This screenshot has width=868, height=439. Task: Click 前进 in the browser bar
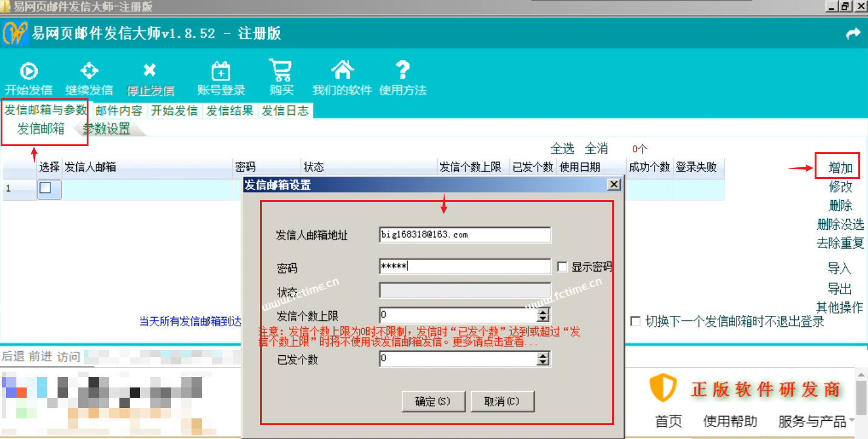click(41, 356)
